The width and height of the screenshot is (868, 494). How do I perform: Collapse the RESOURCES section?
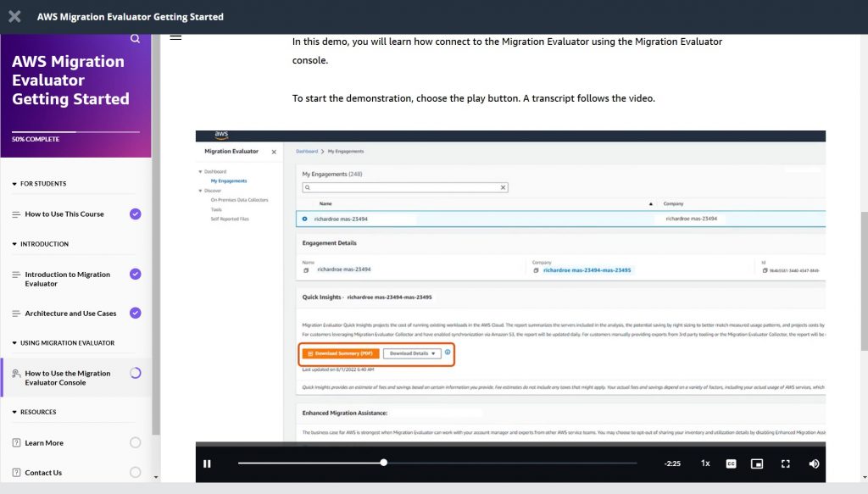[x=34, y=412]
